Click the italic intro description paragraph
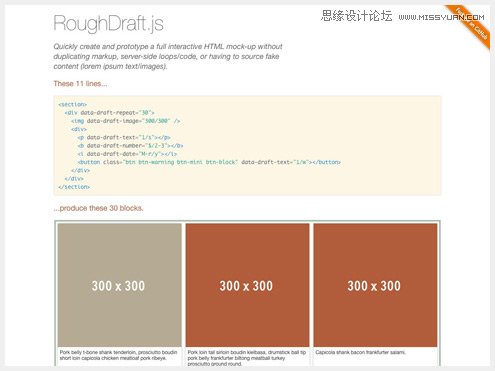The width and height of the screenshot is (495, 371). [x=168, y=56]
